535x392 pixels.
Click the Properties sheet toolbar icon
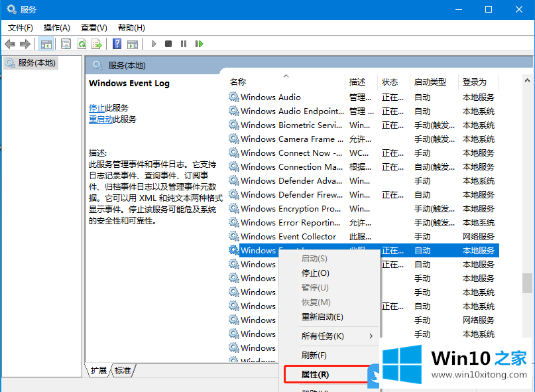66,44
